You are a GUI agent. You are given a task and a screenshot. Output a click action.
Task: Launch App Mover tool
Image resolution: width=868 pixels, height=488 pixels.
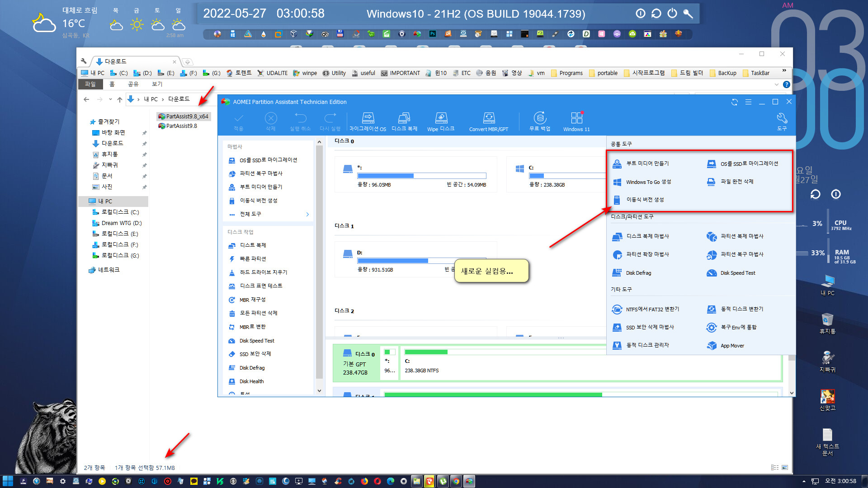click(x=726, y=346)
